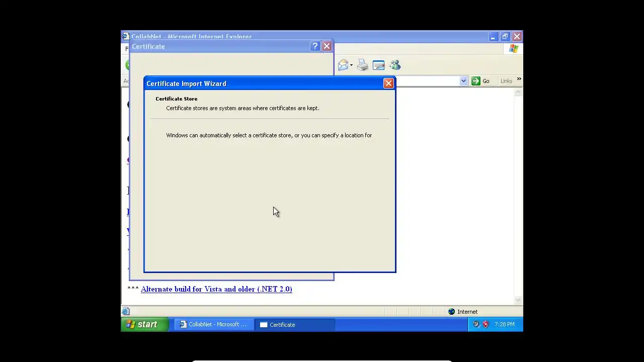This screenshot has height=362, width=644.
Task: Expand the address bar dropdown arrow
Action: [463, 81]
